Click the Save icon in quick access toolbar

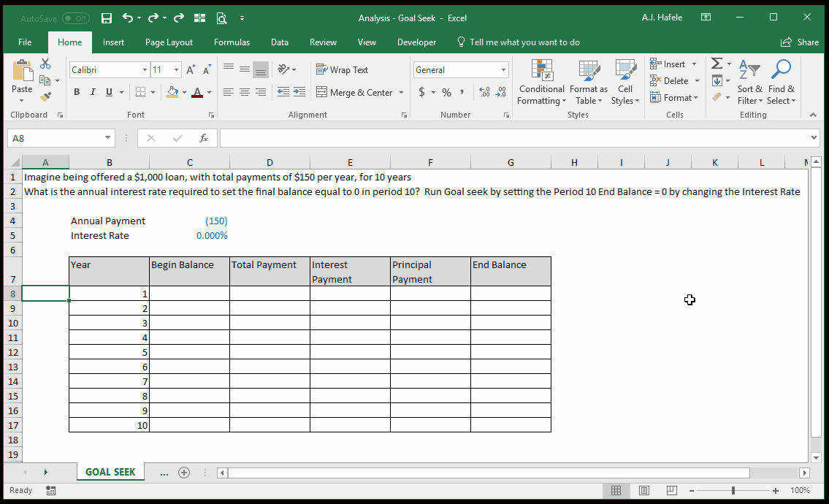[106, 18]
